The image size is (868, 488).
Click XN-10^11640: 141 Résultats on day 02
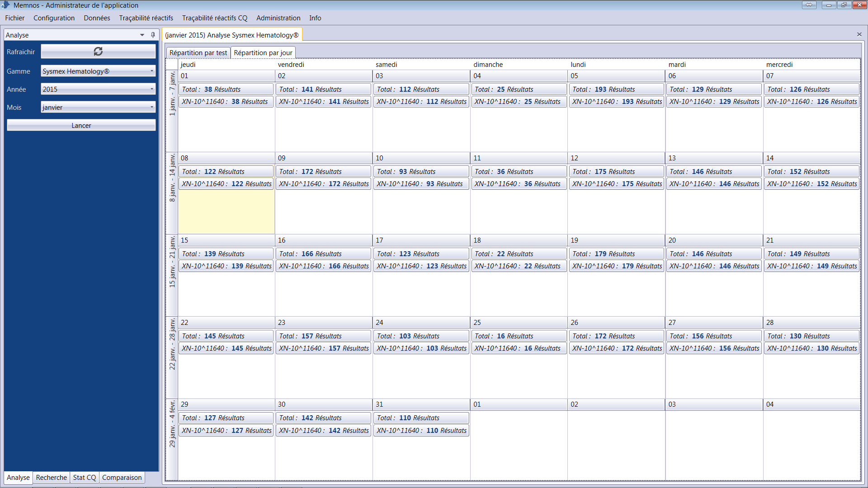coord(324,101)
